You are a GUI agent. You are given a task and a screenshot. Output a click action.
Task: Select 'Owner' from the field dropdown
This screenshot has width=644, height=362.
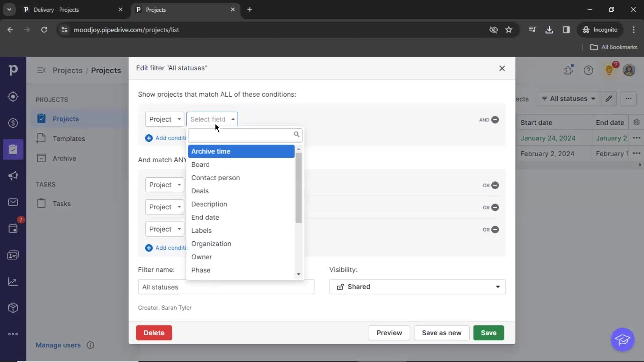(202, 257)
